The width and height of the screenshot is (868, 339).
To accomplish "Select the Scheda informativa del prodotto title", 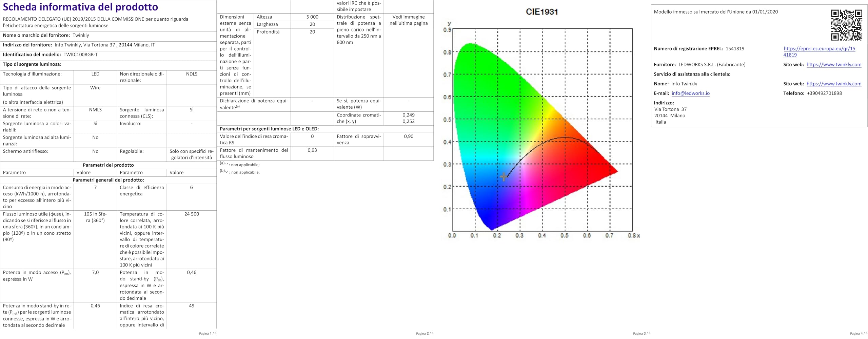I will 81,7.
